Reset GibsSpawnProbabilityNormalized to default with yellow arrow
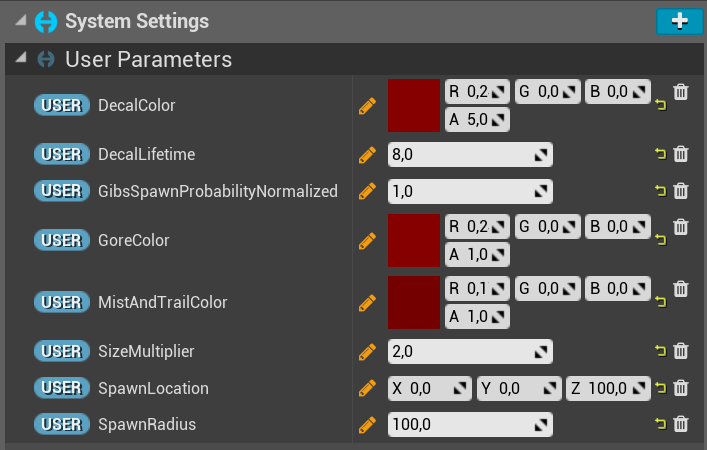The image size is (707, 450). pos(661,191)
